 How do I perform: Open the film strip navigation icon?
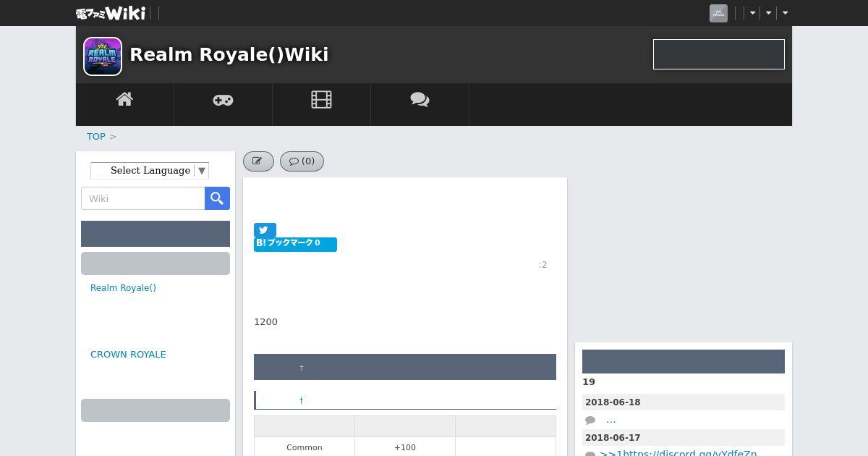(x=321, y=100)
